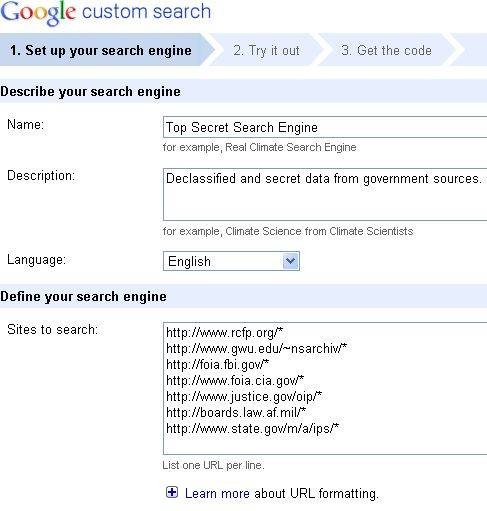Click the http://foia.fbi.gov/* line
The image size is (487, 511).
(217, 365)
